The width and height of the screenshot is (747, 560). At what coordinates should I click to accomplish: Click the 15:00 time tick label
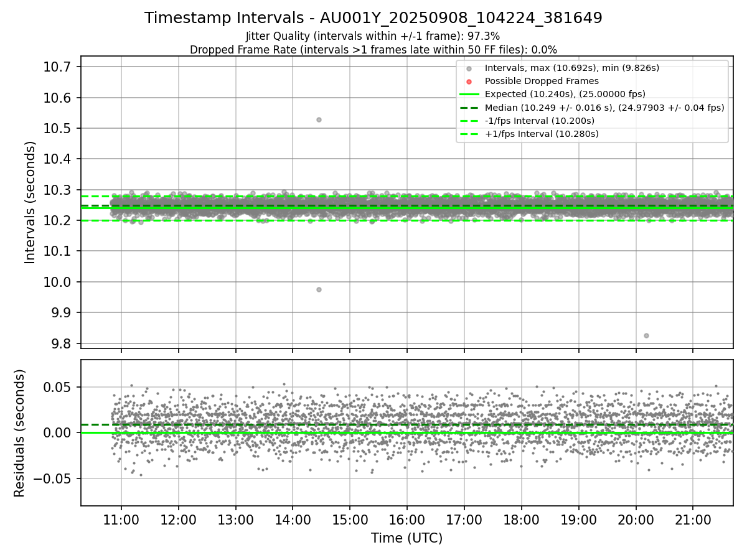[350, 520]
